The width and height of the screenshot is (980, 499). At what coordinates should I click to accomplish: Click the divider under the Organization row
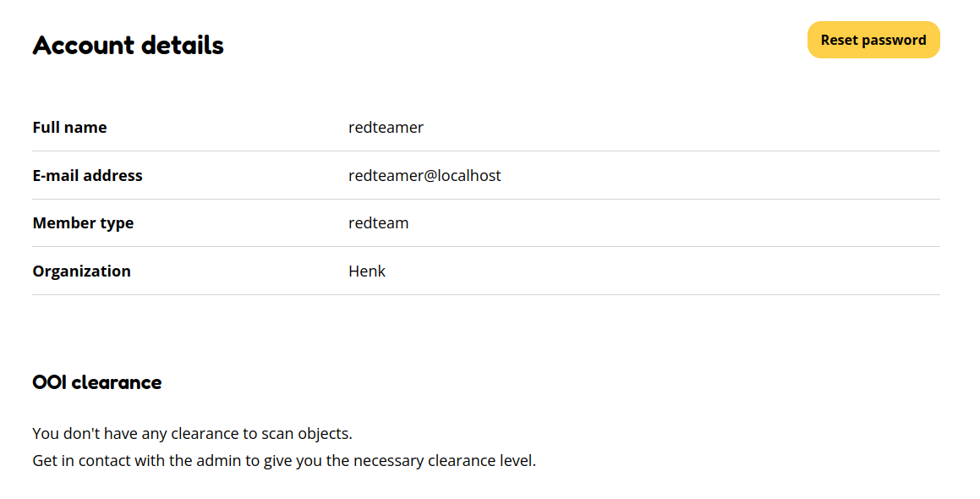(485, 294)
